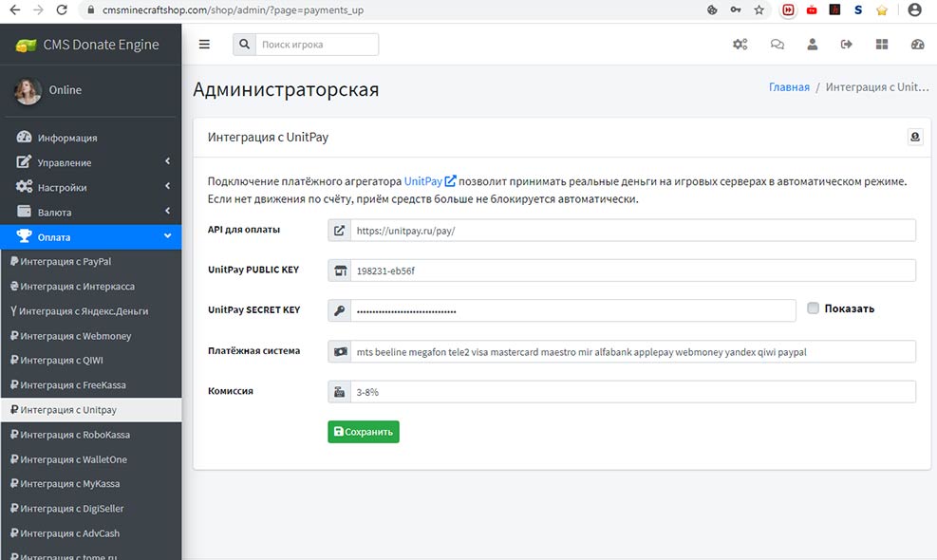Click the UnitPay PUBLIC KEY input field

click(x=631, y=271)
